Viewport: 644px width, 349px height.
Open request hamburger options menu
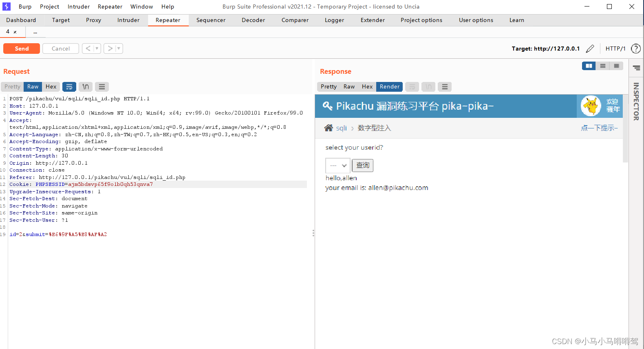click(x=102, y=87)
